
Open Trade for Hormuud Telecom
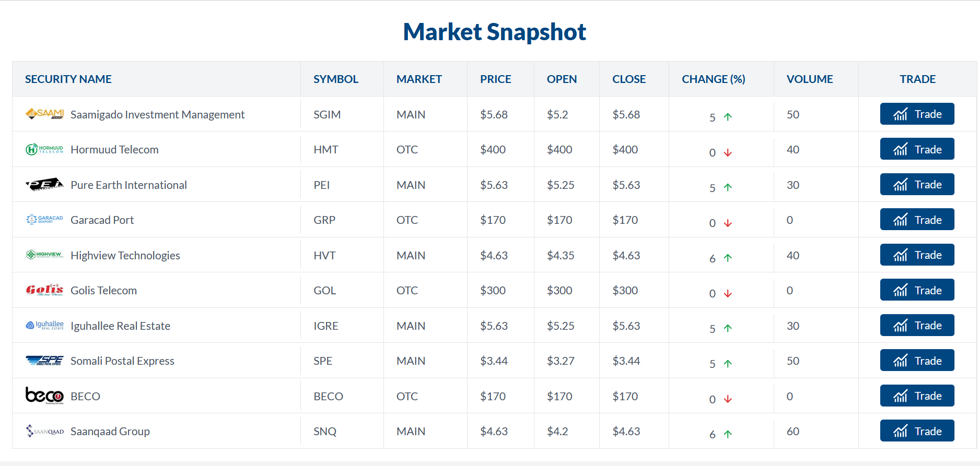(917, 149)
